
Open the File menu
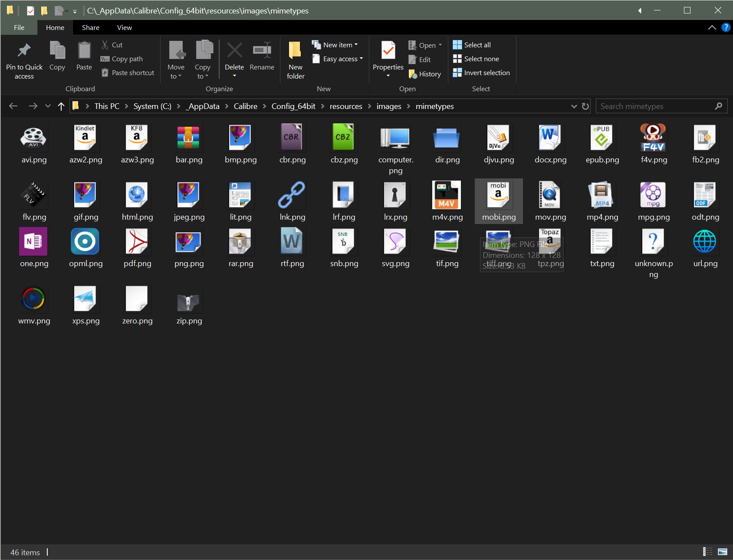coord(19,27)
